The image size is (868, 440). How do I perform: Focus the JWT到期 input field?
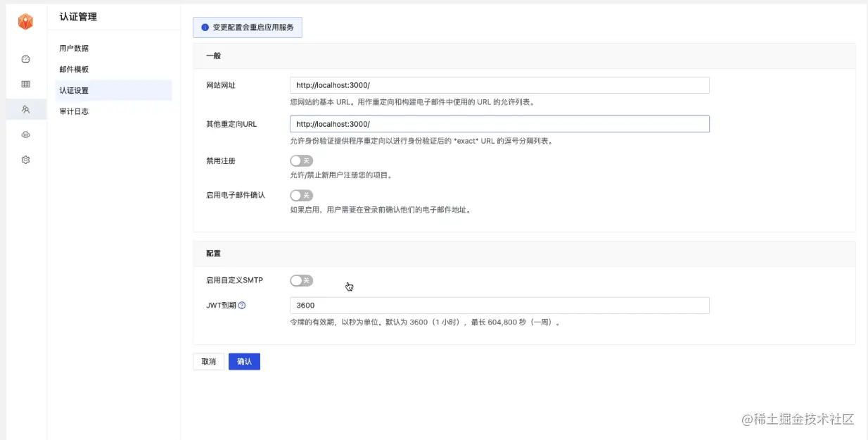click(x=499, y=306)
